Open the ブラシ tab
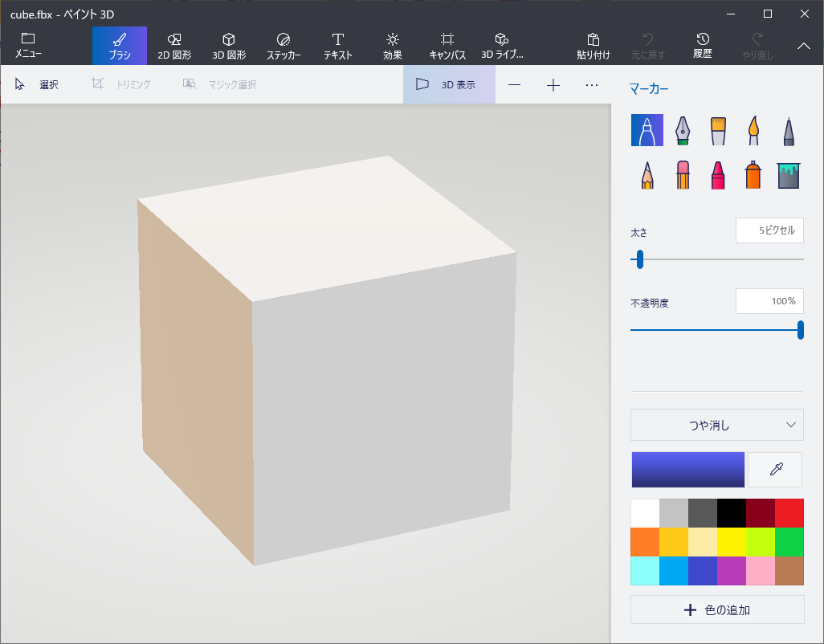 click(x=120, y=46)
